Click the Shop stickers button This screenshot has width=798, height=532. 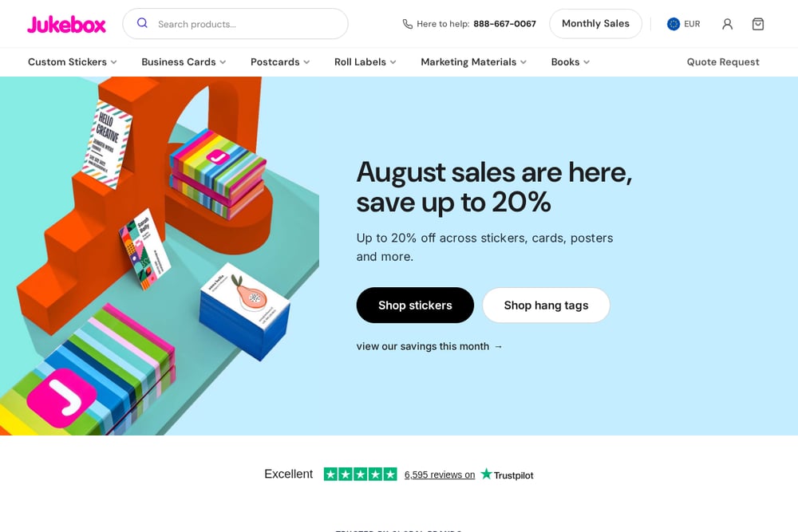(415, 305)
